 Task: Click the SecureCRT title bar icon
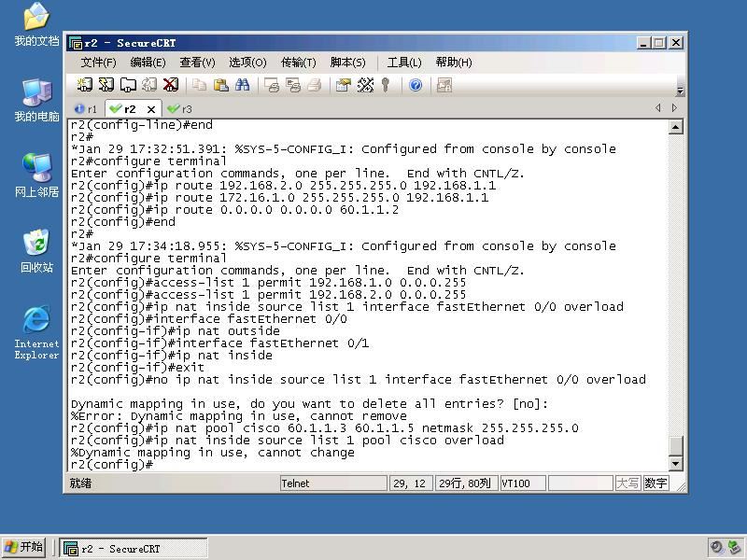(75, 43)
